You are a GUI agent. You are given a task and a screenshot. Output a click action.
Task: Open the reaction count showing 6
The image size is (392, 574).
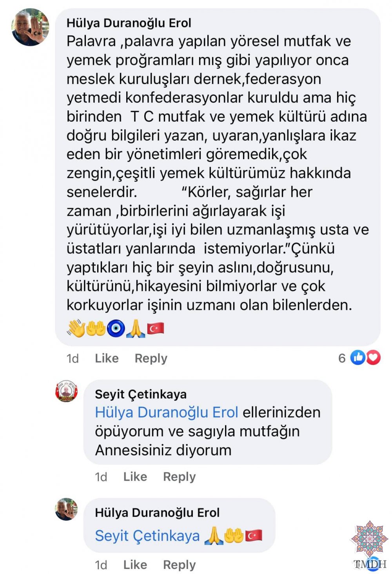pyautogui.click(x=342, y=358)
